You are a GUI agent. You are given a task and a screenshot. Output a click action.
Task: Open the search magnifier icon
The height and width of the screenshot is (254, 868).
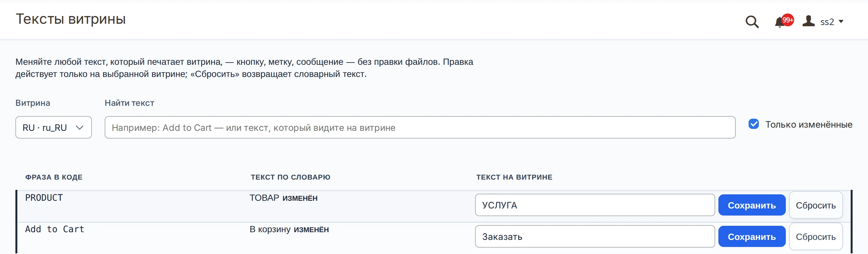[x=752, y=22]
